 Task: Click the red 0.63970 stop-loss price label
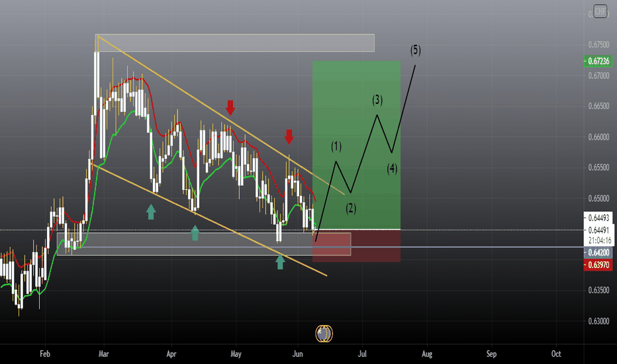pyautogui.click(x=598, y=265)
